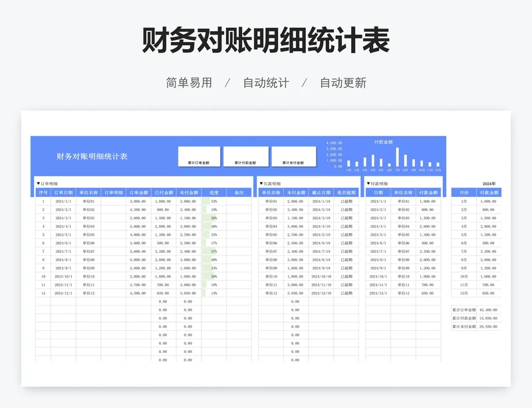The image size is (532, 408).
Task: Collapse the 欠款明细 section triangle
Action: coord(261,184)
